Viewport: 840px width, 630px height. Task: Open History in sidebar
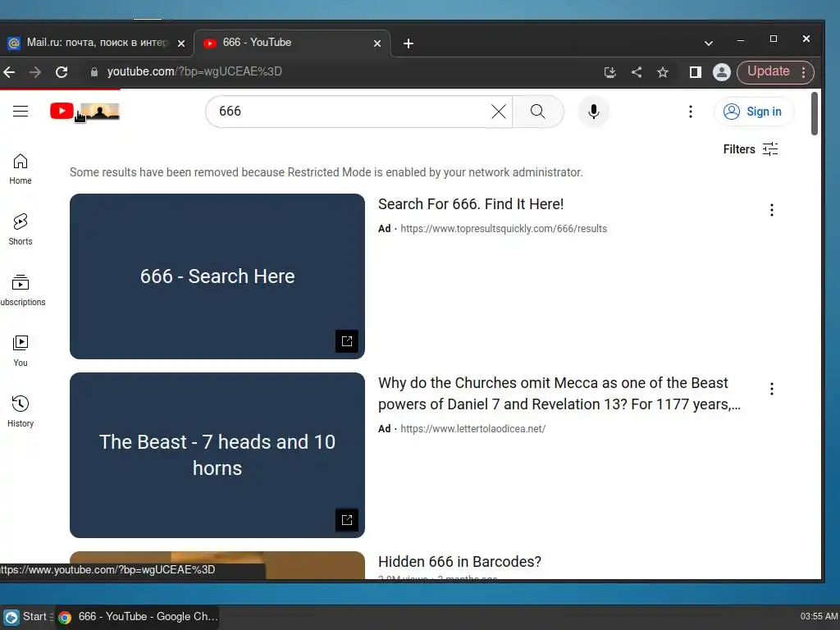pyautogui.click(x=21, y=412)
